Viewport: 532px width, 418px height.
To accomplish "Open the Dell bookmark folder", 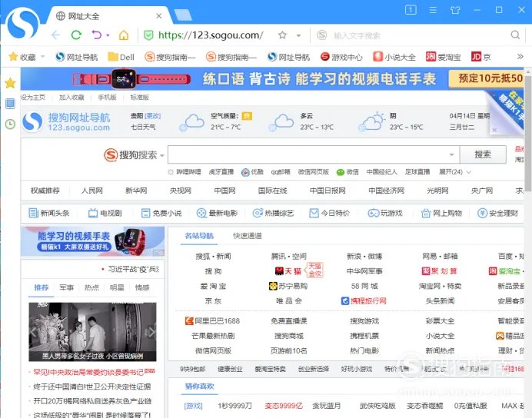I will (121, 57).
